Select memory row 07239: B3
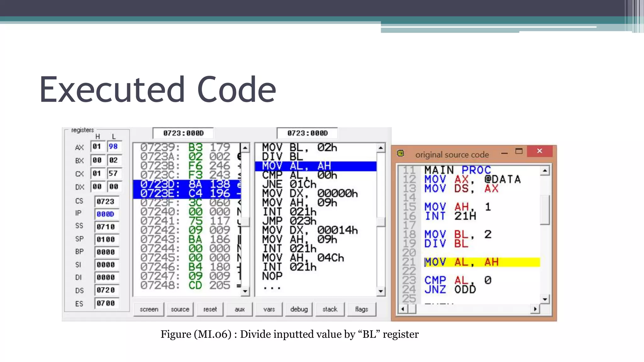644x362 pixels. tap(187, 147)
